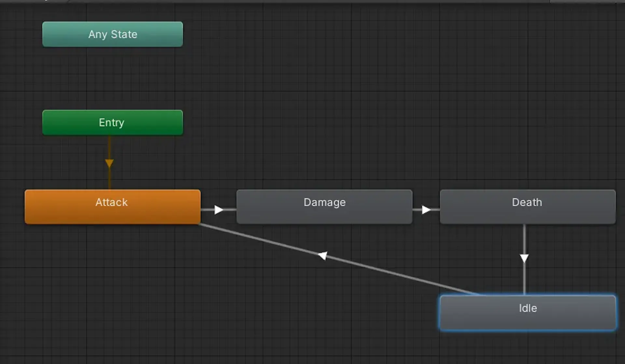Select the Damage state node

tap(325, 207)
